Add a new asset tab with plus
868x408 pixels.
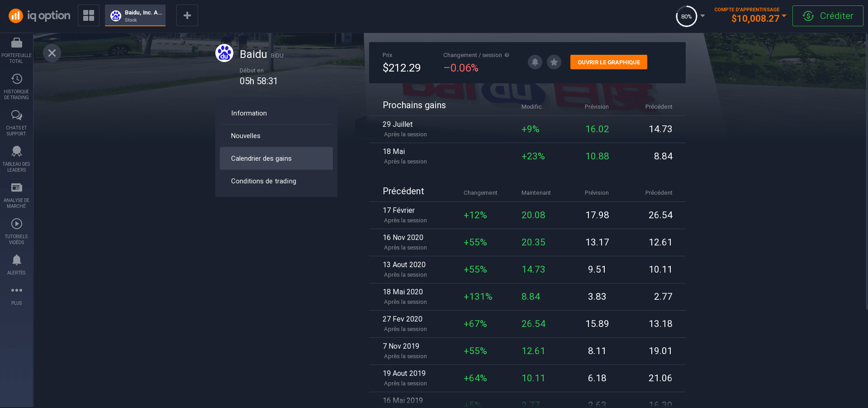(187, 15)
